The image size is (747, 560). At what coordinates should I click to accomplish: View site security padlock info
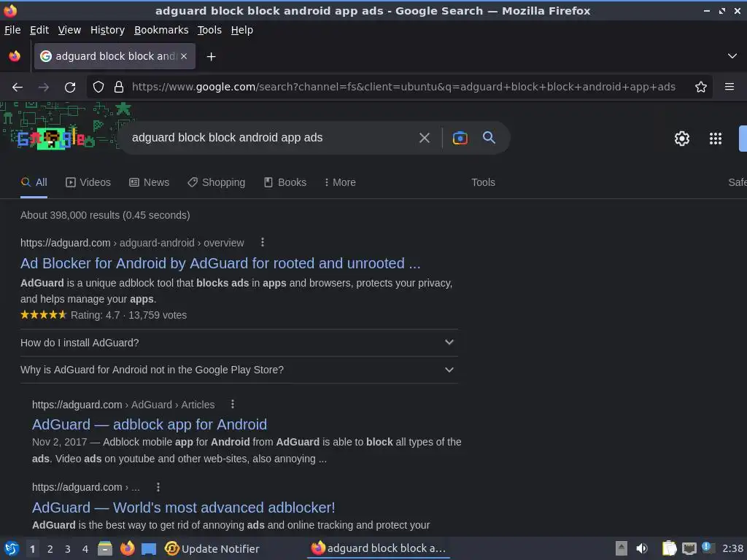[x=119, y=87]
